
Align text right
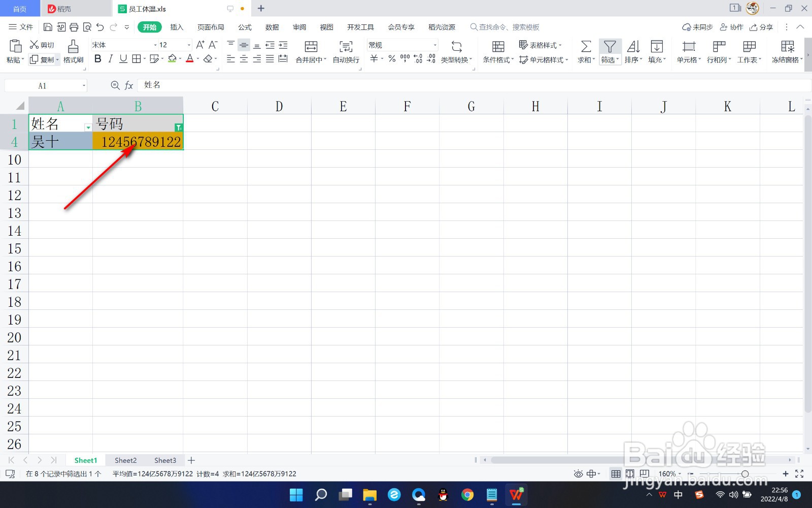tap(257, 59)
